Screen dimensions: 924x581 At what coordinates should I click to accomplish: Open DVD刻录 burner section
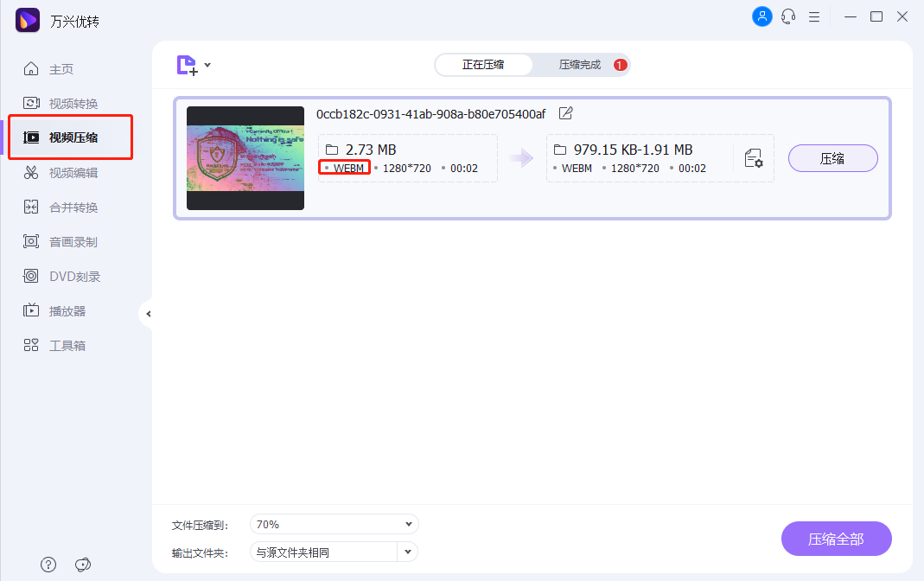click(x=75, y=277)
